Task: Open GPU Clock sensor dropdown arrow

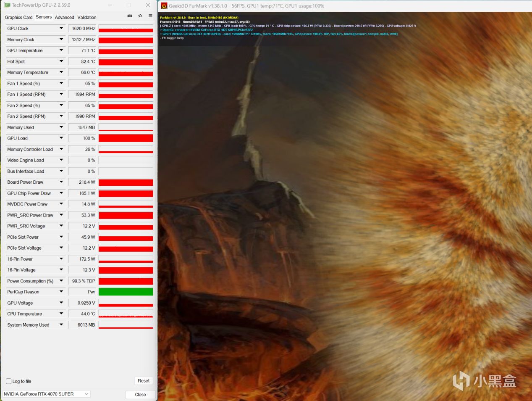Action: pos(61,29)
